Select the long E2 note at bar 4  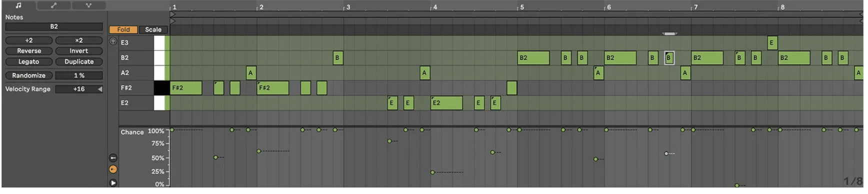[x=446, y=103]
